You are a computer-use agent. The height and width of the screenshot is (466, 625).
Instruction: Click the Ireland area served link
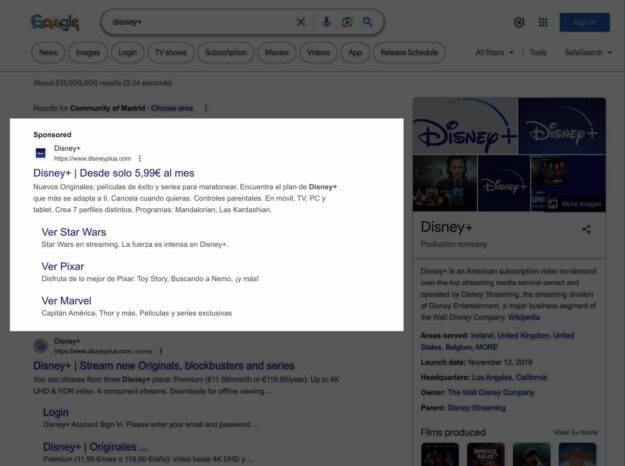(481, 336)
